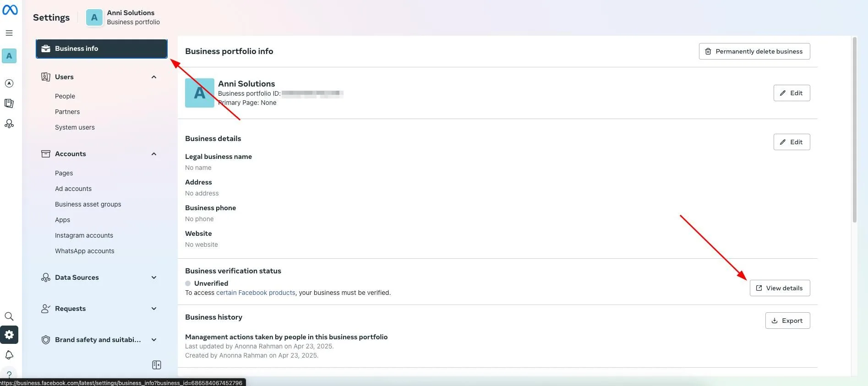Open WhatsApp accounts settings
This screenshot has height=386, width=868.
[85, 251]
